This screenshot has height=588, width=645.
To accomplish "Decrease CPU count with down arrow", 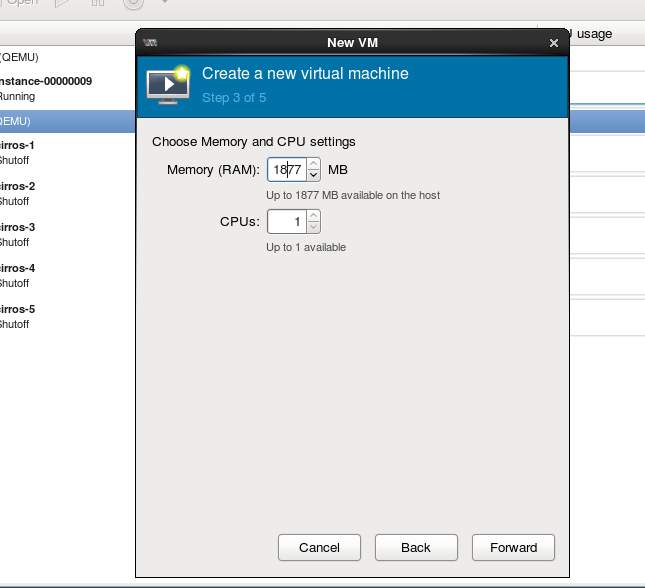I will point(313,228).
